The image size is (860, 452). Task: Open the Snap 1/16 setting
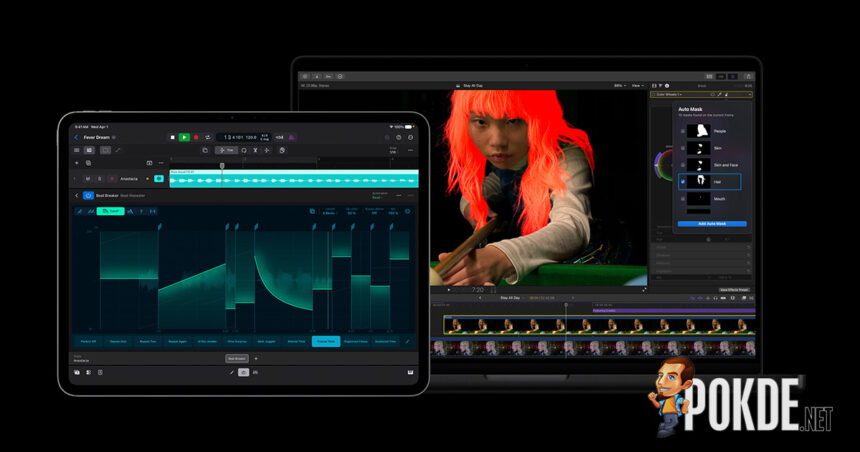[x=393, y=150]
